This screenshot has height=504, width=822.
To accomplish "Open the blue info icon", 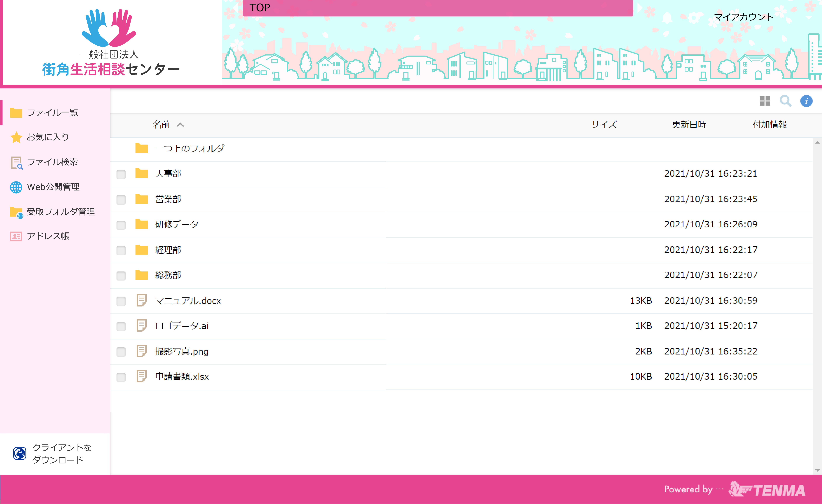I will pyautogui.click(x=806, y=101).
